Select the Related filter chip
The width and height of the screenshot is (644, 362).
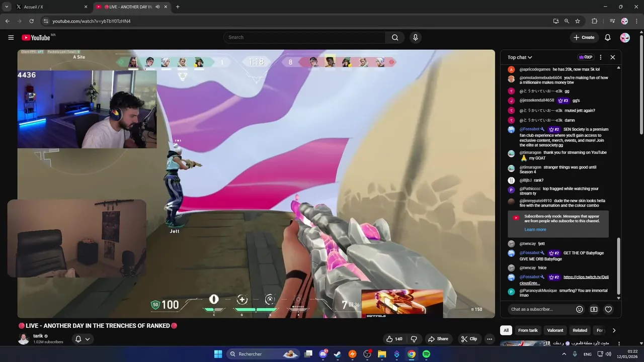pos(580,330)
